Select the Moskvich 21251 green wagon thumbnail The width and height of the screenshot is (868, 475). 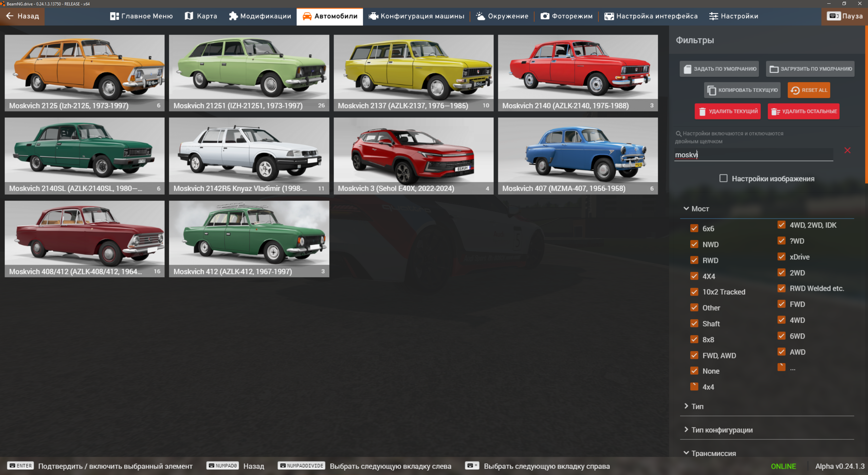click(249, 73)
